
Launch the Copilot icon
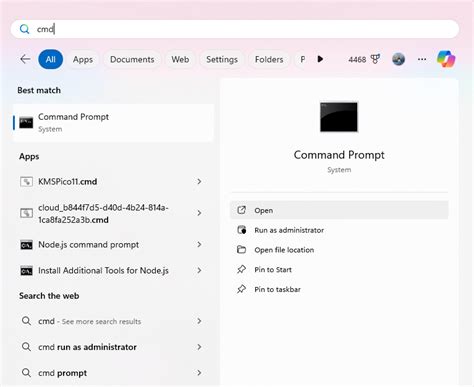446,59
